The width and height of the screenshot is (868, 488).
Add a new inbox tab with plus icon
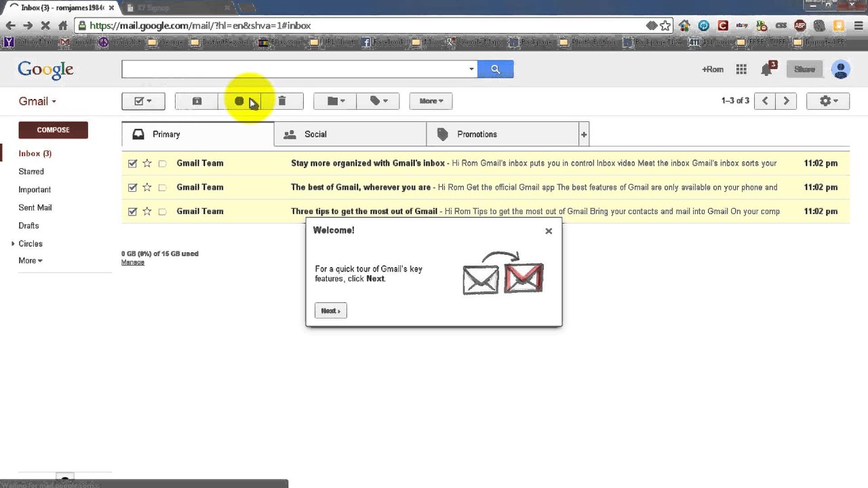click(x=584, y=134)
